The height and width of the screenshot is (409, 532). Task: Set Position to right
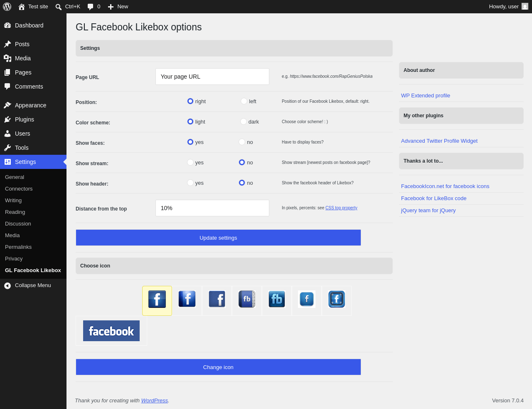190,101
